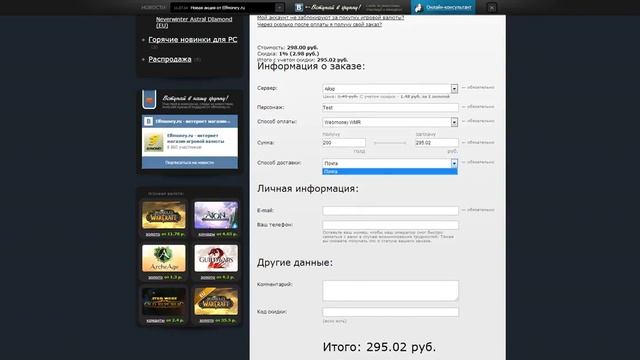Image resolution: width=640 pixels, height=360 pixels.
Task: Click the subscribe button in VK widget
Action: (189, 162)
